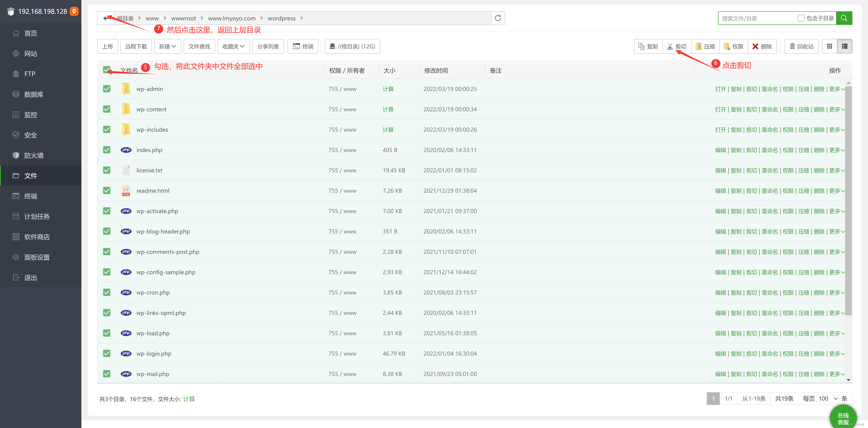Click the Upload (上传) button

[x=107, y=47]
